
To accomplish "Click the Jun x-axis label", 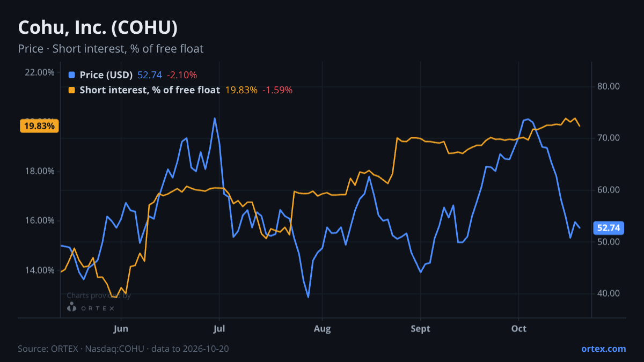I will 121,329.
